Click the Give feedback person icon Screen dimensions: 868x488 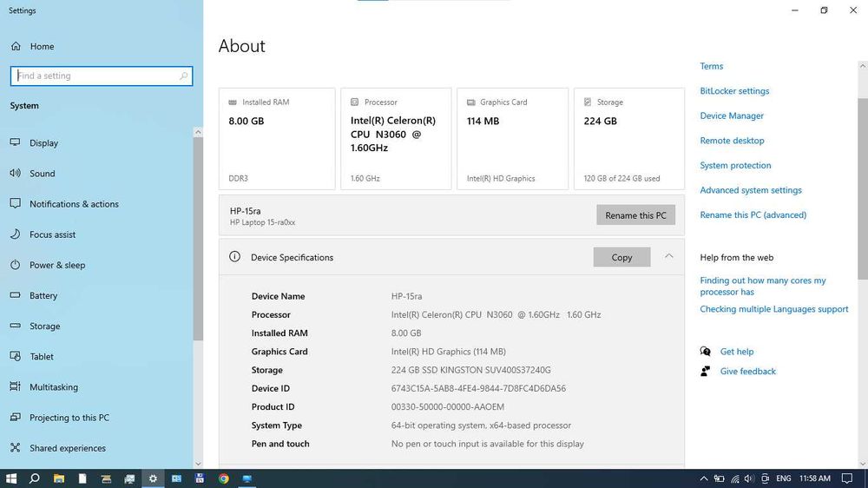pos(705,371)
